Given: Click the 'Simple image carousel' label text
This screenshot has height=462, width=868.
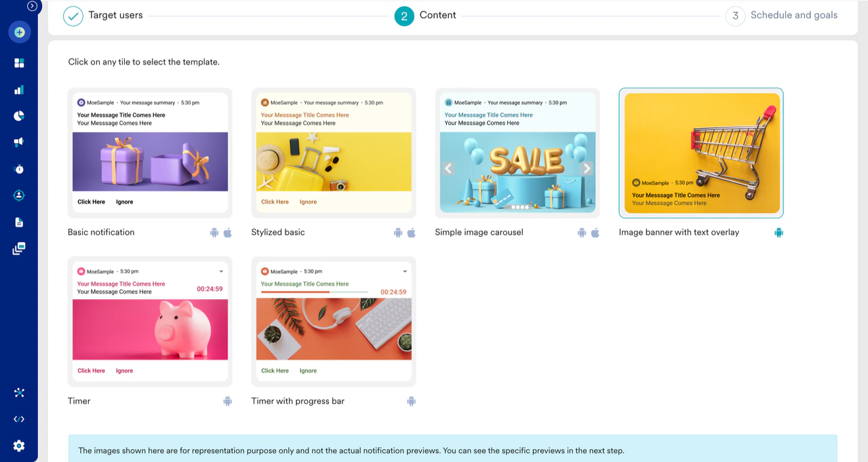Looking at the screenshot, I should pos(479,232).
